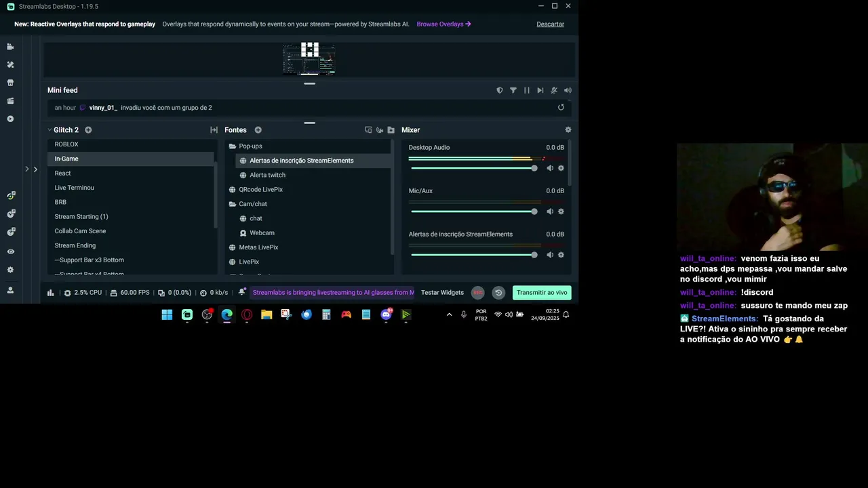Open the App Store icon in sidebar
This screenshot has width=868, height=488.
10,83
